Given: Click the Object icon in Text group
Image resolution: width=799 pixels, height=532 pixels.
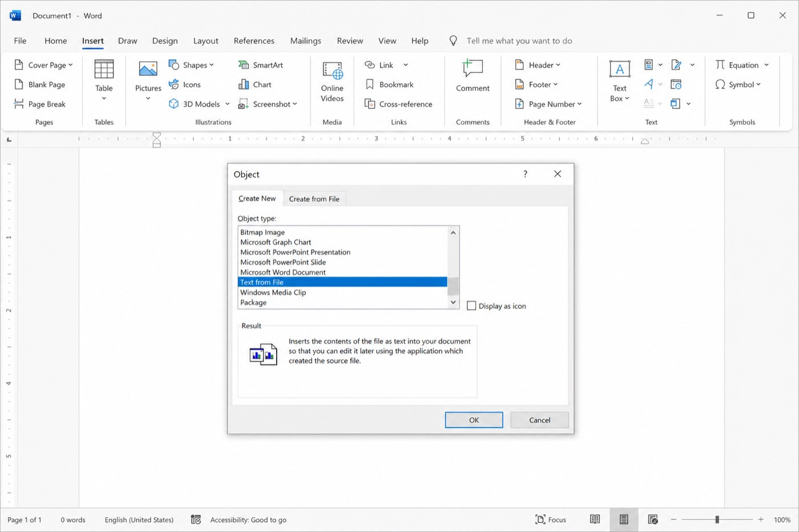Looking at the screenshot, I should (x=675, y=104).
